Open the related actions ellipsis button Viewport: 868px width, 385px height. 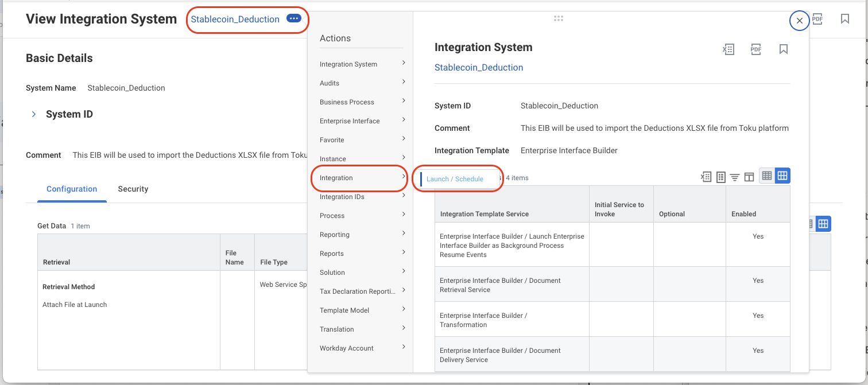[294, 19]
